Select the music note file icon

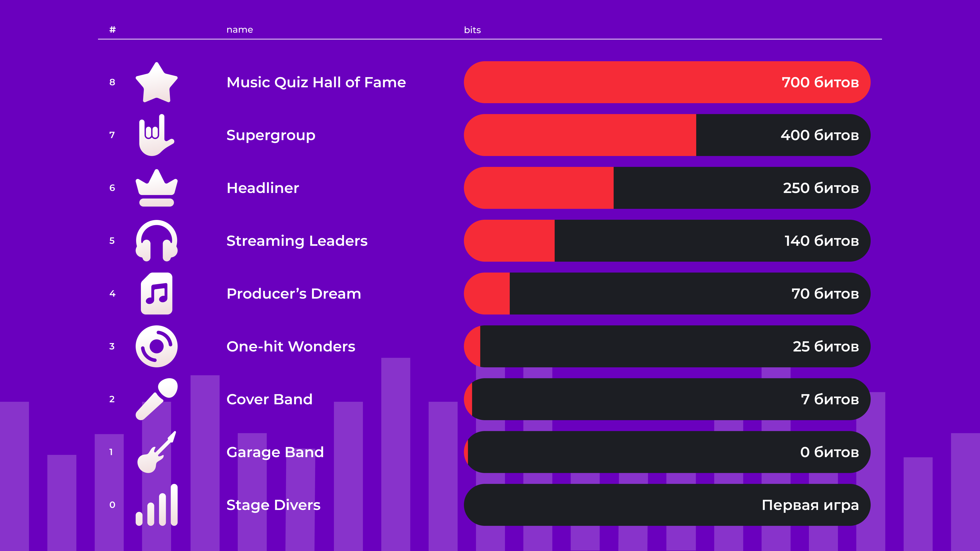point(156,294)
